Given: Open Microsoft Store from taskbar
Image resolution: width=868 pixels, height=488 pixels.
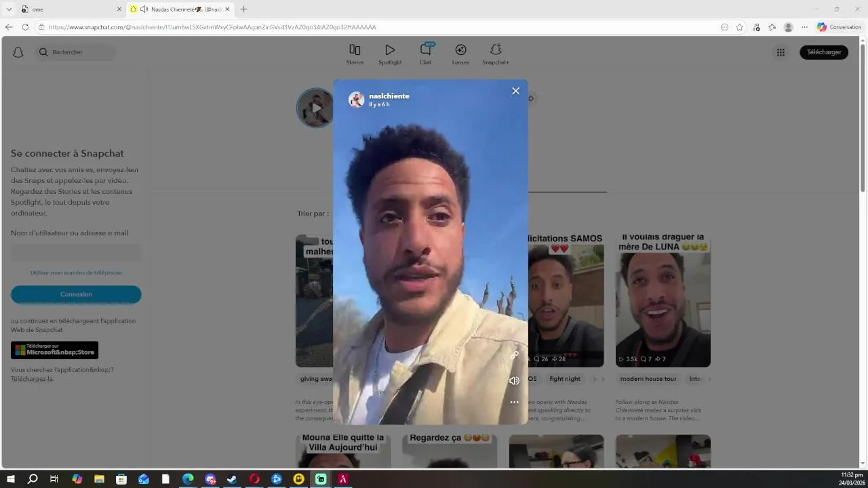Looking at the screenshot, I should 121,479.
